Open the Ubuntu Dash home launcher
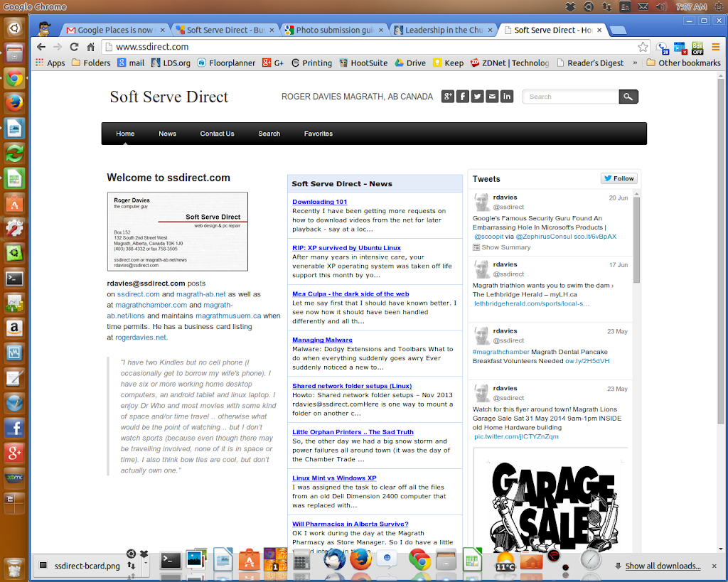This screenshot has height=582, width=728. coord(14,28)
